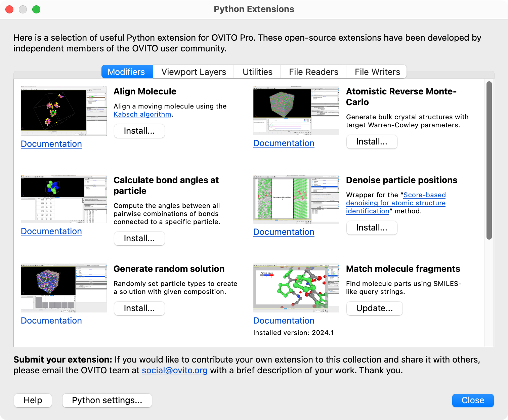Image resolution: width=508 pixels, height=420 pixels.
Task: Open Documentation for Generate random solution
Action: 51,321
